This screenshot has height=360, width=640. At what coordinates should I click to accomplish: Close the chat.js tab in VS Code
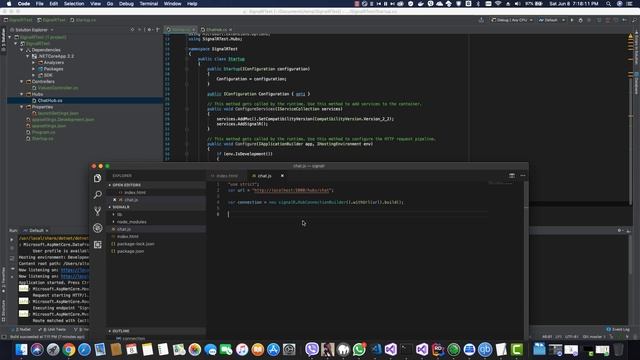(282, 176)
